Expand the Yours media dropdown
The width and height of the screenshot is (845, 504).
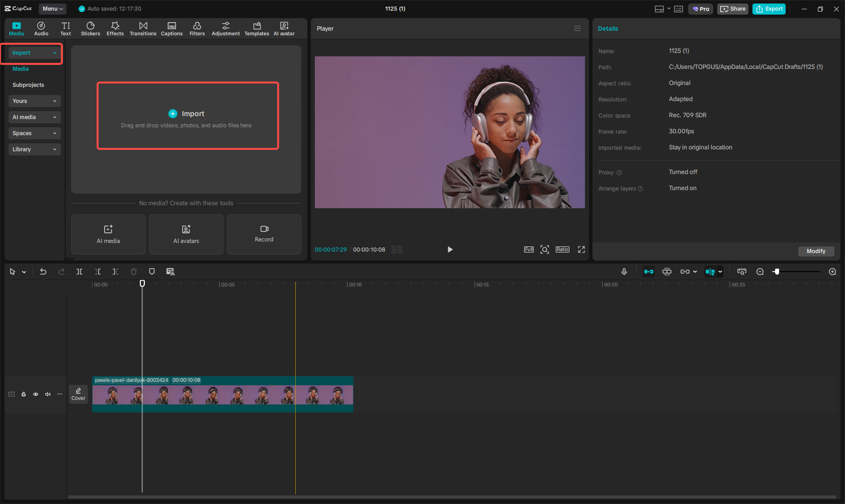[34, 101]
